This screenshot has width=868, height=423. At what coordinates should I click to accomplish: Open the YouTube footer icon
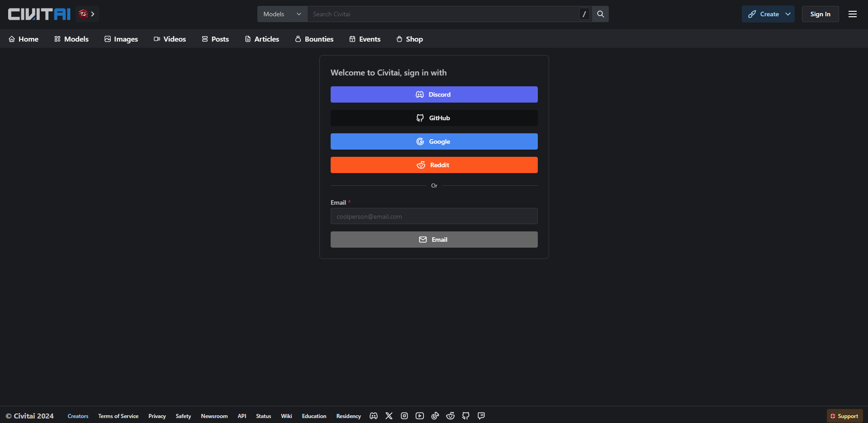[420, 416]
